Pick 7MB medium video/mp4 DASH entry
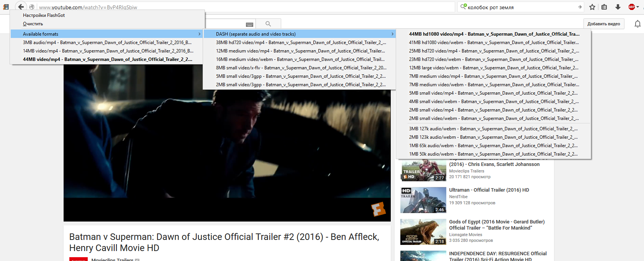Screen dimensions: 644x261 coord(494,76)
